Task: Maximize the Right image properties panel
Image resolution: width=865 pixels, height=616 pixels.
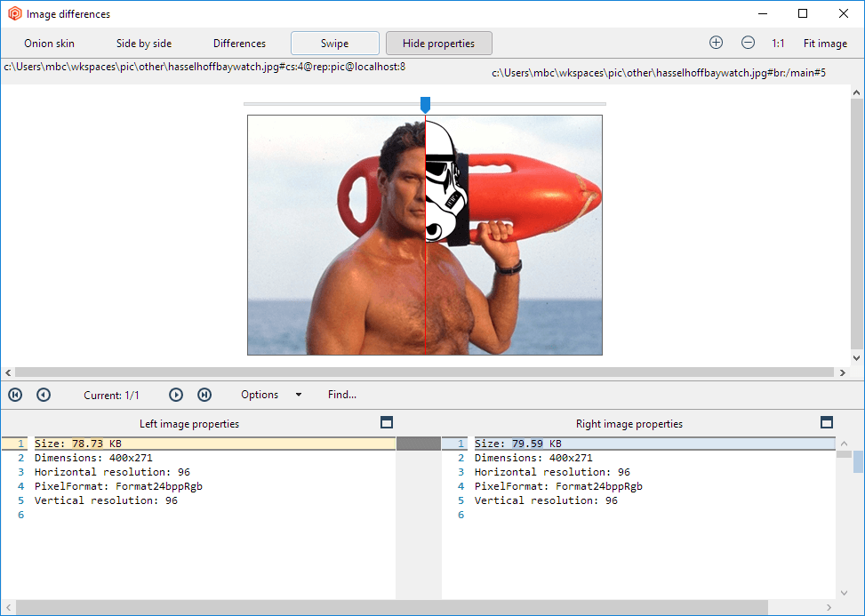Action: [827, 422]
